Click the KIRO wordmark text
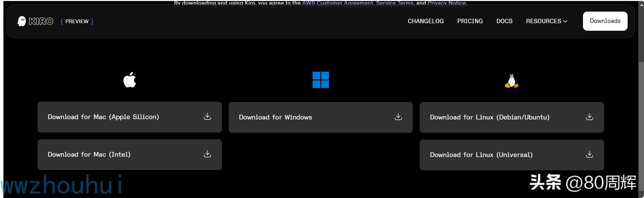 pyautogui.click(x=41, y=21)
